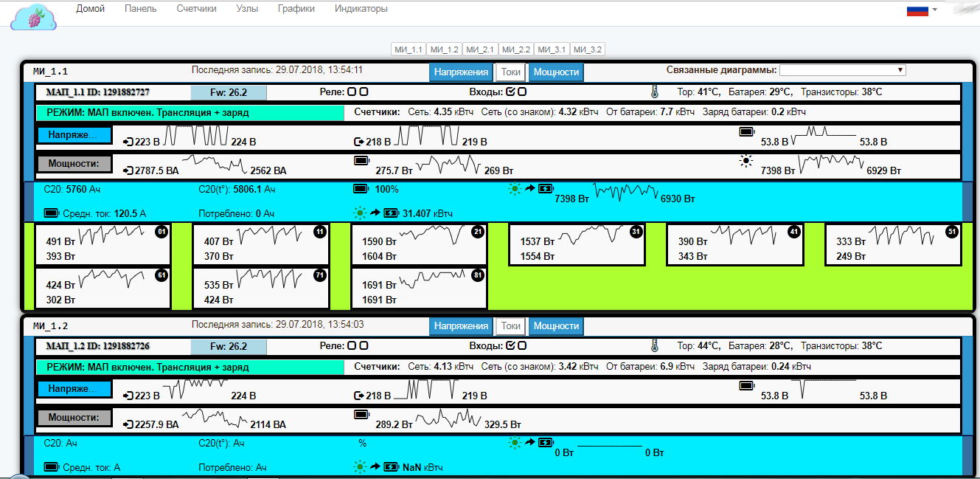Click Fw: 26.2 field in МИ_1.1
This screenshot has width=980, height=479.
click(229, 93)
